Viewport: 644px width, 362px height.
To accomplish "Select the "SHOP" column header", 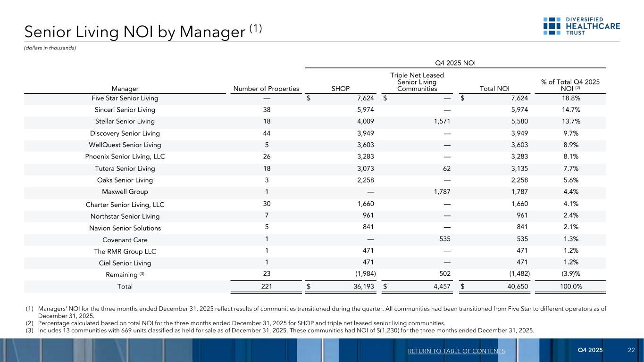I will pyautogui.click(x=341, y=88).
